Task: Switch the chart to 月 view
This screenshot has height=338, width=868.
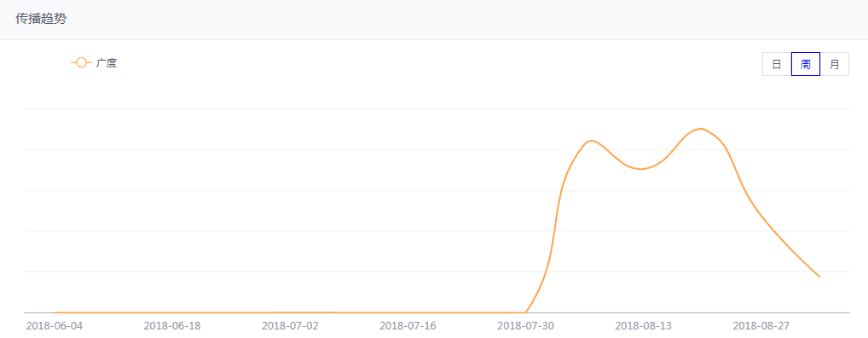Action: pos(834,64)
